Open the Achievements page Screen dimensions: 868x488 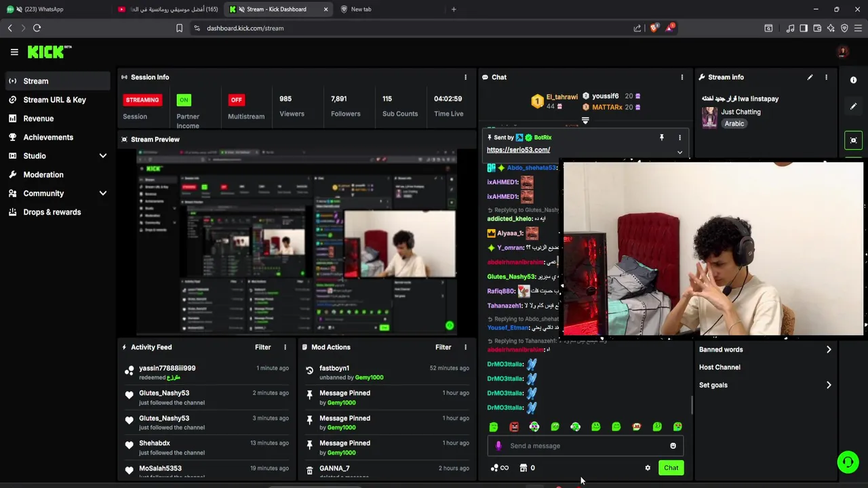(48, 137)
